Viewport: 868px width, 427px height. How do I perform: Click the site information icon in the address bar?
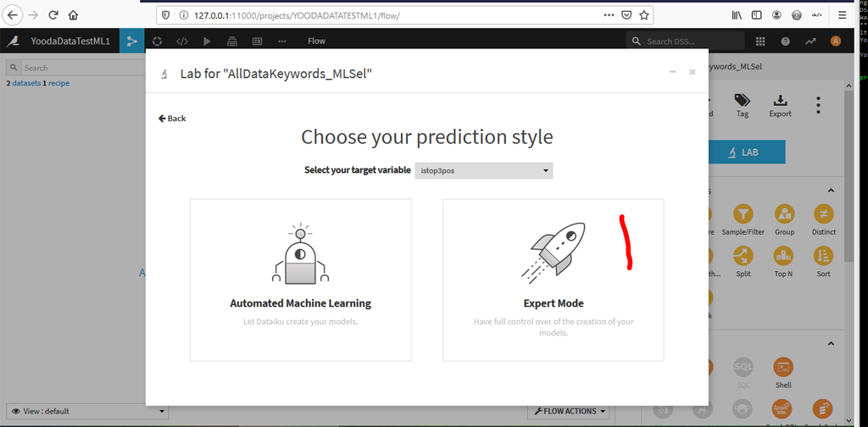184,15
